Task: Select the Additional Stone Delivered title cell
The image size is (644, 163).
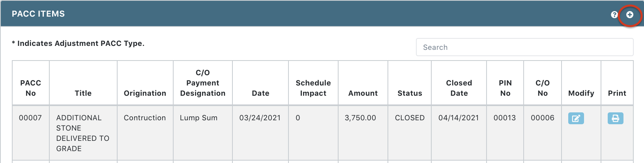Action: (x=83, y=133)
